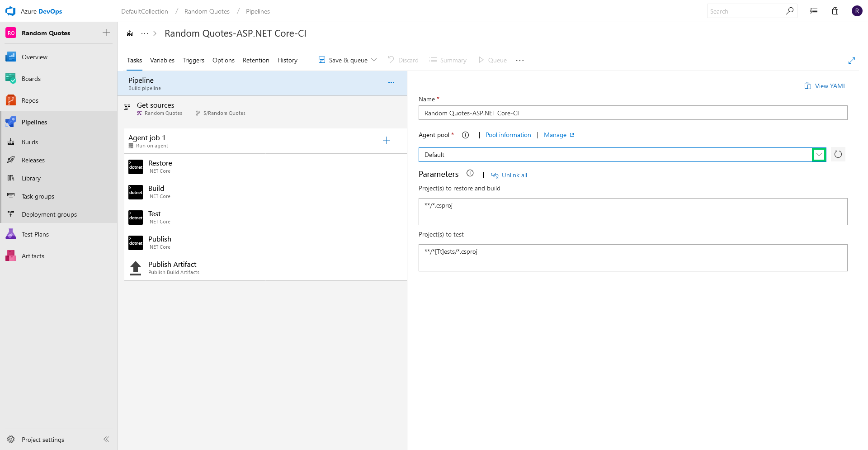Open the user profile avatar R
The image size is (868, 450).
(x=857, y=11)
